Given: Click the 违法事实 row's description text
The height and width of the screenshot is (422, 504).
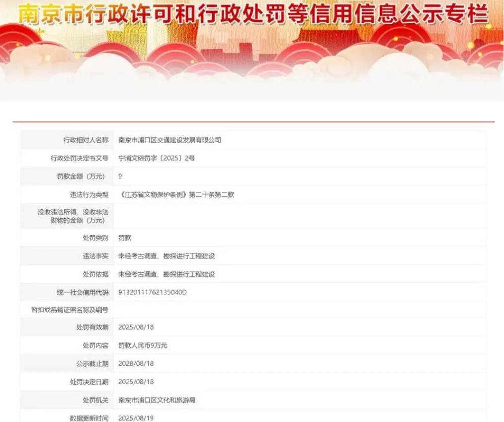Looking at the screenshot, I should tap(167, 256).
